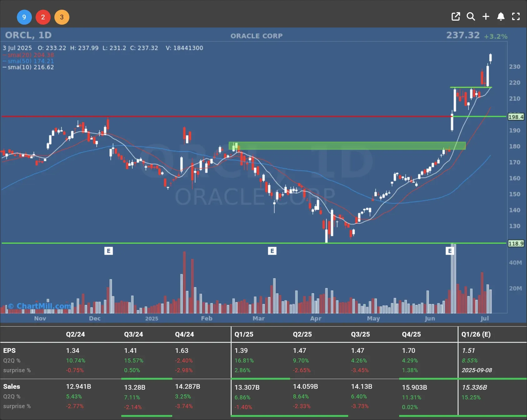Click the V: 18441300 volume readout
Screen dimensions: 527x420
184,48
